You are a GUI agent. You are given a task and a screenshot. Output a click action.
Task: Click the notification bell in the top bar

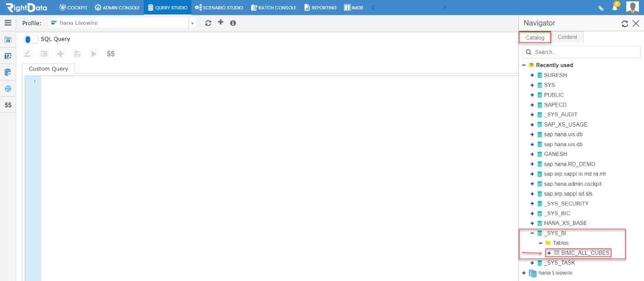coord(615,7)
